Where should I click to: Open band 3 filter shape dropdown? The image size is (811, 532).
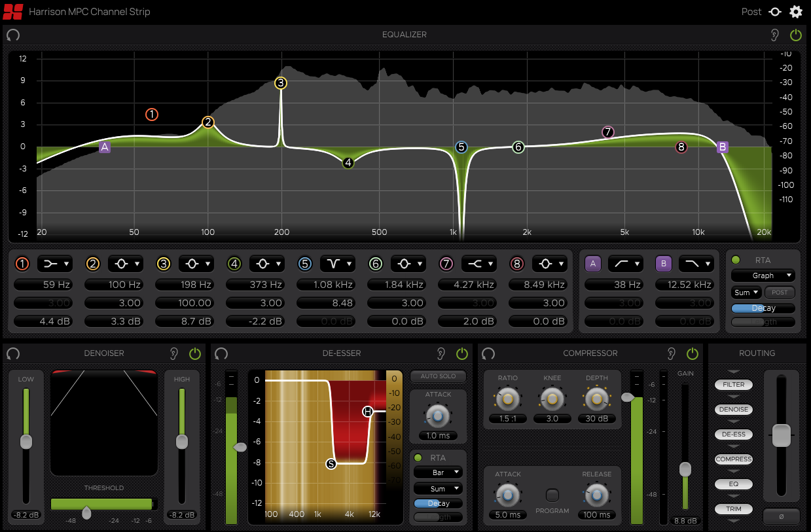pyautogui.click(x=196, y=264)
